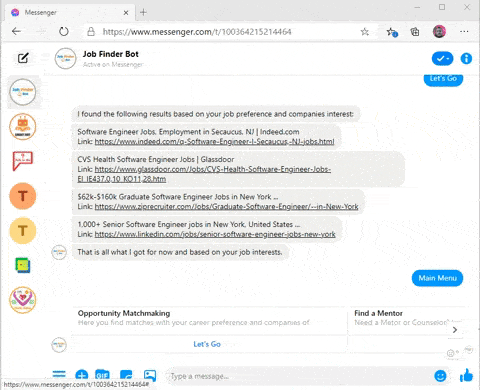Viewport: 480px width, 390px height.
Task: Close the Messenger tab
Action: 126,13
